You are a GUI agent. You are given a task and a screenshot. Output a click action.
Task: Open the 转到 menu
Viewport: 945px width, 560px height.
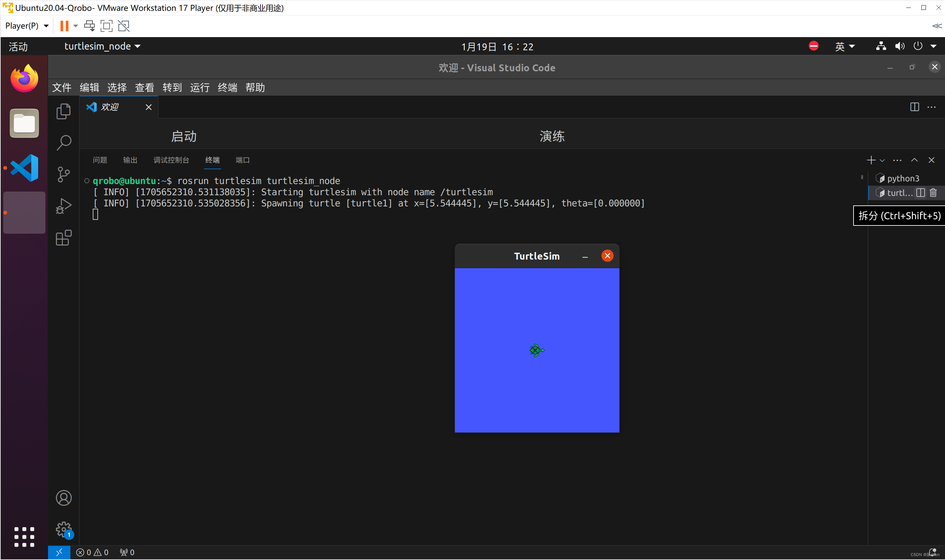[172, 87]
